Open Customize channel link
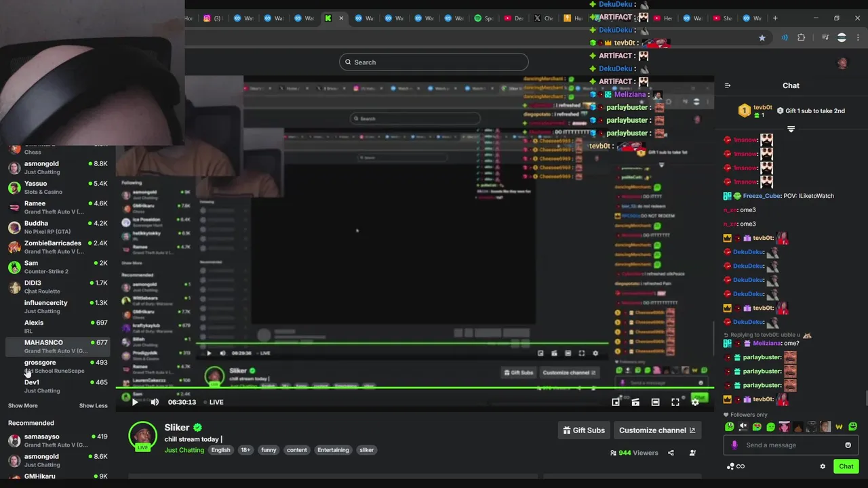The height and width of the screenshot is (488, 868). click(x=657, y=430)
